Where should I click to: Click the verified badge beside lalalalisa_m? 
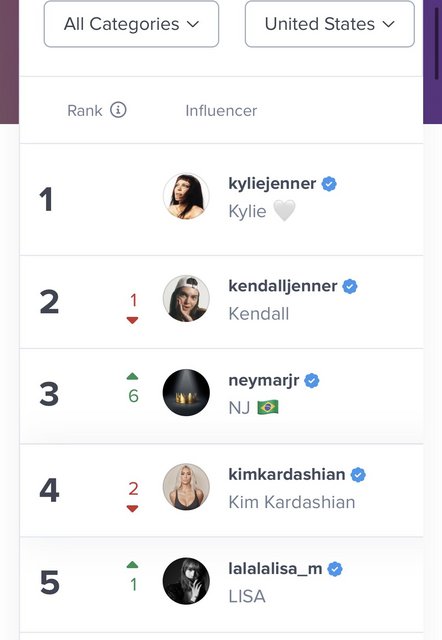(335, 569)
